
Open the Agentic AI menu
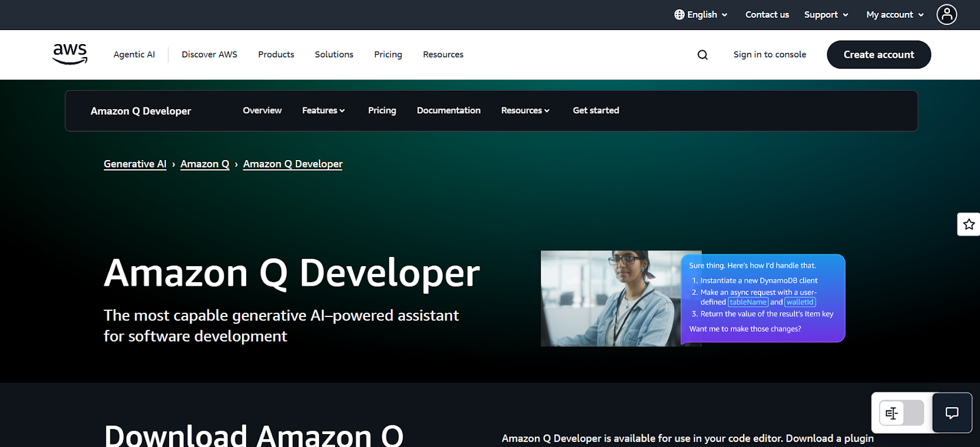134,55
